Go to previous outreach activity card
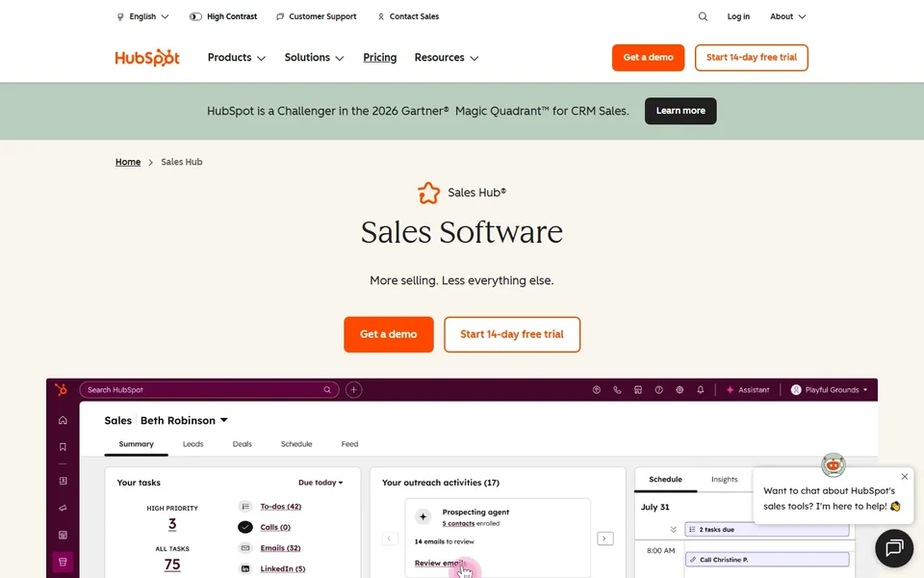Image resolution: width=924 pixels, height=578 pixels. click(390, 539)
